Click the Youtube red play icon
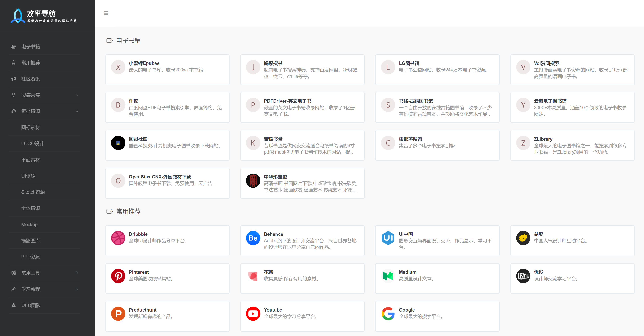 tap(253, 314)
